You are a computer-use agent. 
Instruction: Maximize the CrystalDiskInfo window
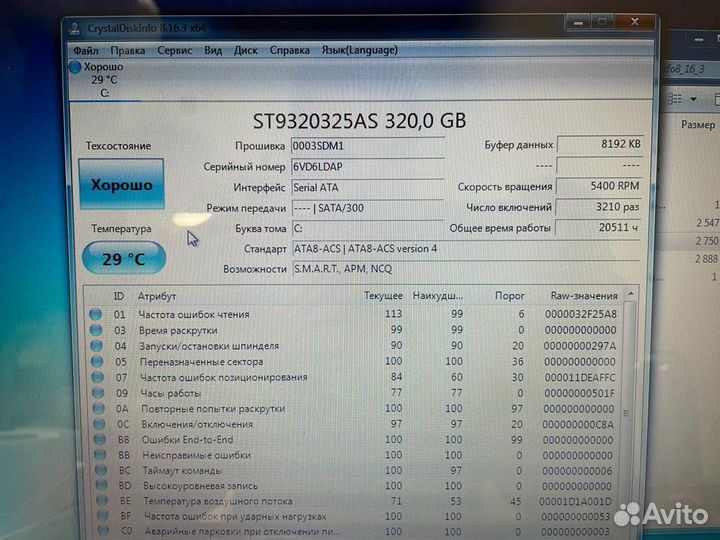(x=603, y=22)
